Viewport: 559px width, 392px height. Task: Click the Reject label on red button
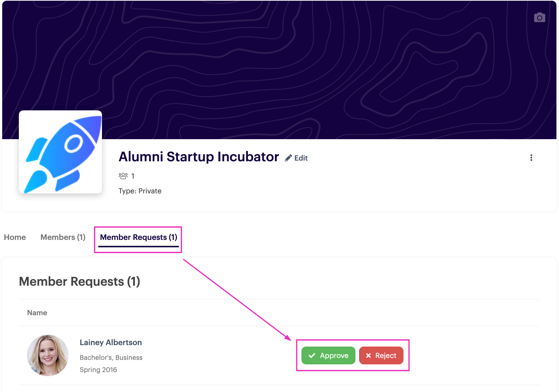pyautogui.click(x=386, y=355)
